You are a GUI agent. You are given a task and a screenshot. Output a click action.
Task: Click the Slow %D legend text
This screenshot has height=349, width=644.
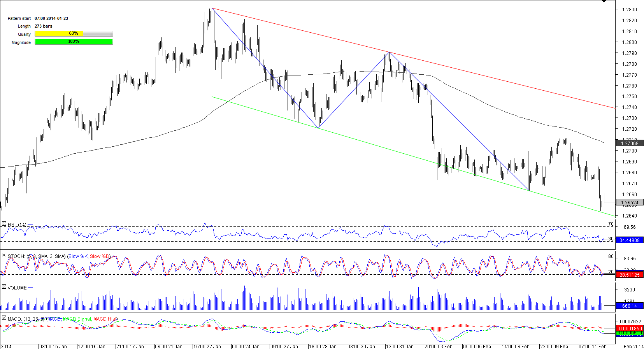(100, 256)
